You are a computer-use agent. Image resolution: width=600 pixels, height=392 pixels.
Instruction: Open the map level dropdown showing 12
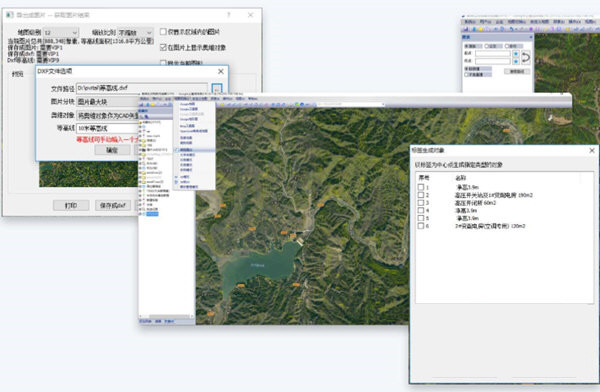click(61, 33)
